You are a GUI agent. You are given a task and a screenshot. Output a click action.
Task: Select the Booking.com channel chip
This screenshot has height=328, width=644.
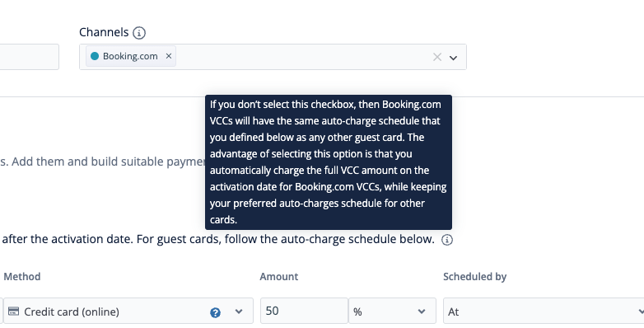(x=131, y=56)
